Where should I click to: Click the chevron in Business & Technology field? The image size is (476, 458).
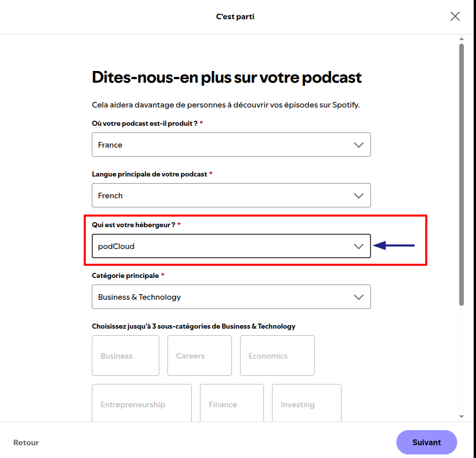[358, 297]
